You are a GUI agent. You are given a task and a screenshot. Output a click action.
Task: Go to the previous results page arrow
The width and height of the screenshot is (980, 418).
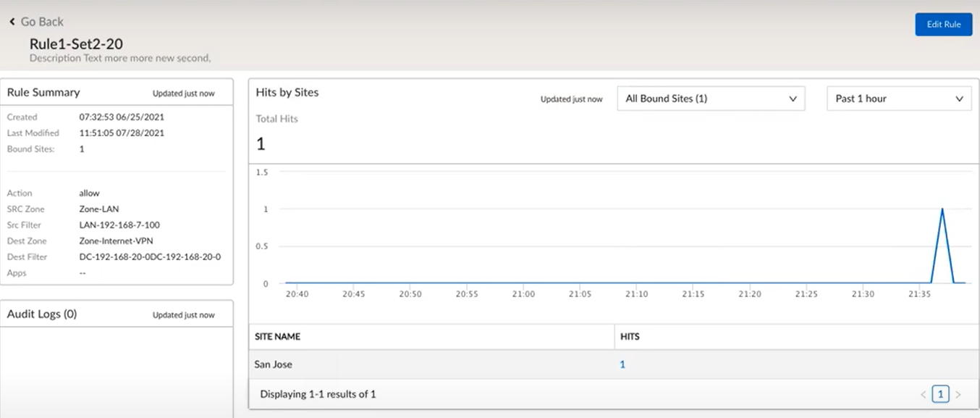coord(923,395)
